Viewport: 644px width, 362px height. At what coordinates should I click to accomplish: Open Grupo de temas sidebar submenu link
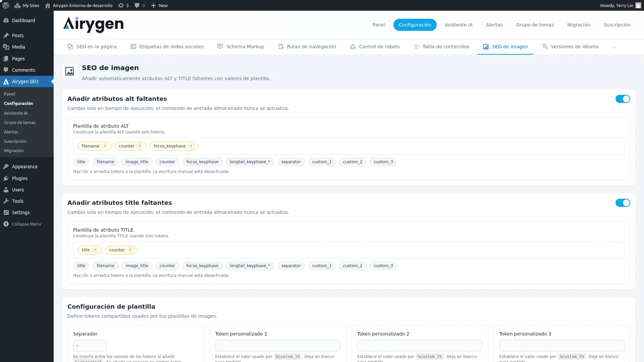(x=27, y=123)
